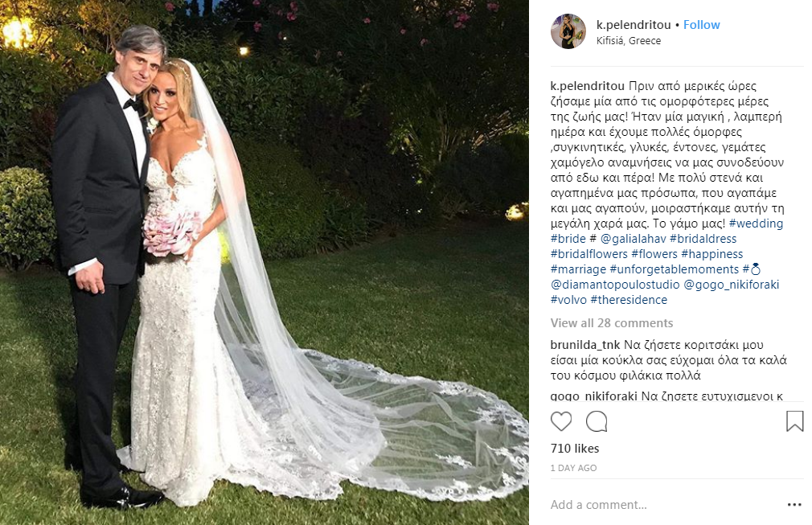This screenshot has width=812, height=525.
Task: Expand View all 28 comments
Action: (x=612, y=323)
